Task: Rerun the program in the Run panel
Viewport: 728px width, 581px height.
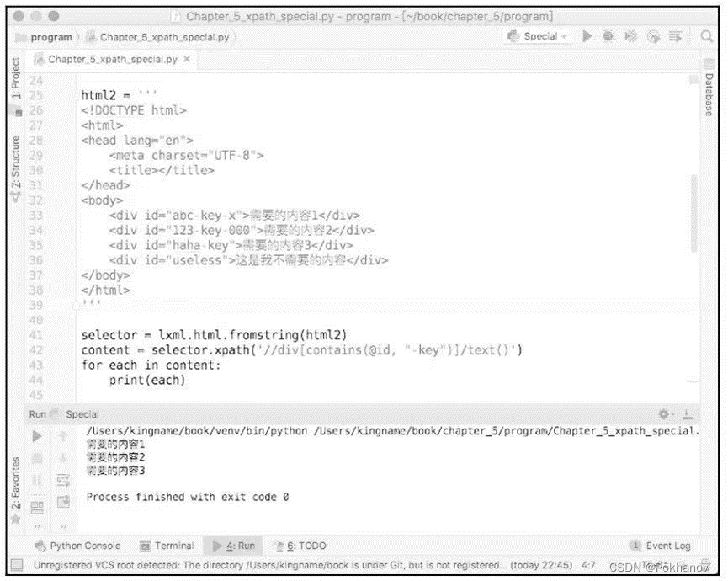Action: pyautogui.click(x=35, y=436)
